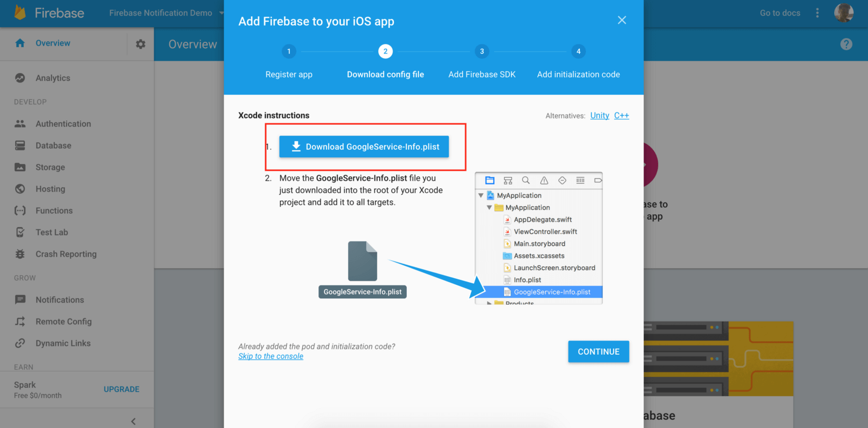Open the C++ alternative link
The image size is (868, 428).
tap(622, 116)
